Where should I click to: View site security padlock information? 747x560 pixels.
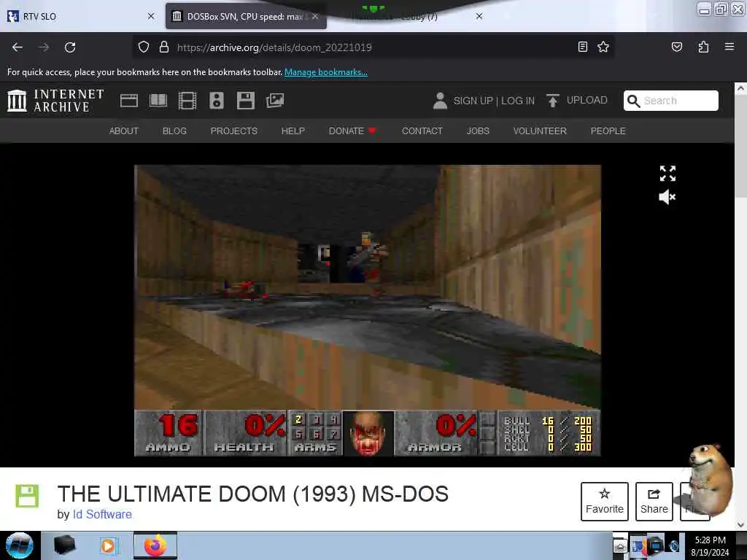click(164, 47)
